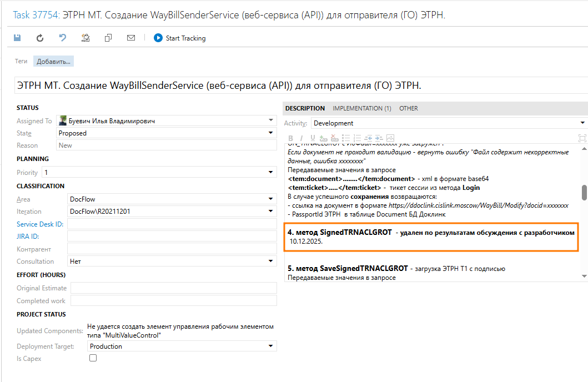
Task: Toggle the Is Capex checkbox
Action: (93, 358)
